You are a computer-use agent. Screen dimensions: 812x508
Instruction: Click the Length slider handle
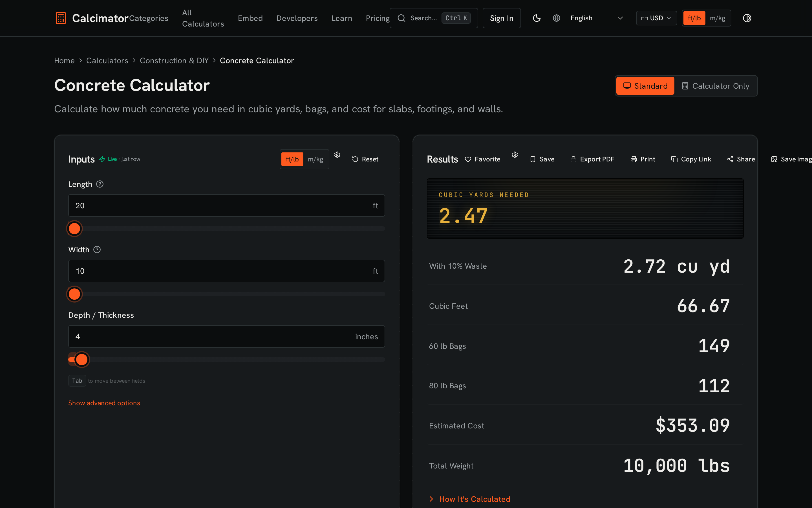pyautogui.click(x=74, y=229)
